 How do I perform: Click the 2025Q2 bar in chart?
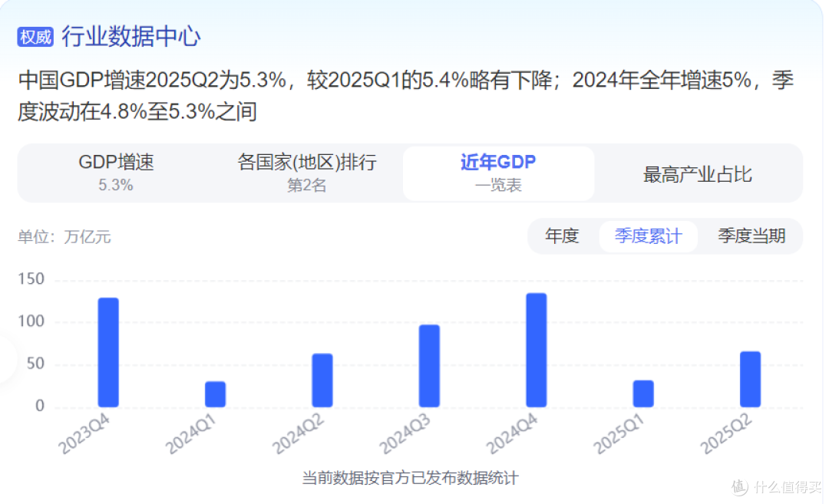coord(750,379)
